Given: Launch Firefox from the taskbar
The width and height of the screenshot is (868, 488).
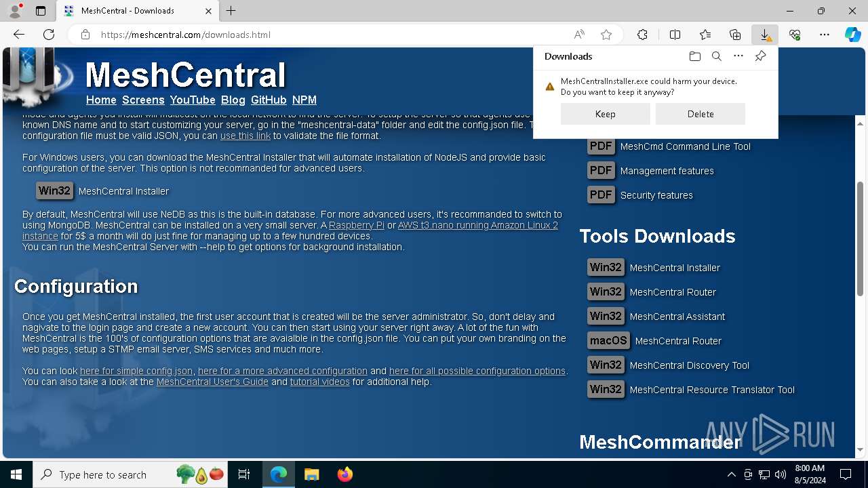Looking at the screenshot, I should [345, 474].
